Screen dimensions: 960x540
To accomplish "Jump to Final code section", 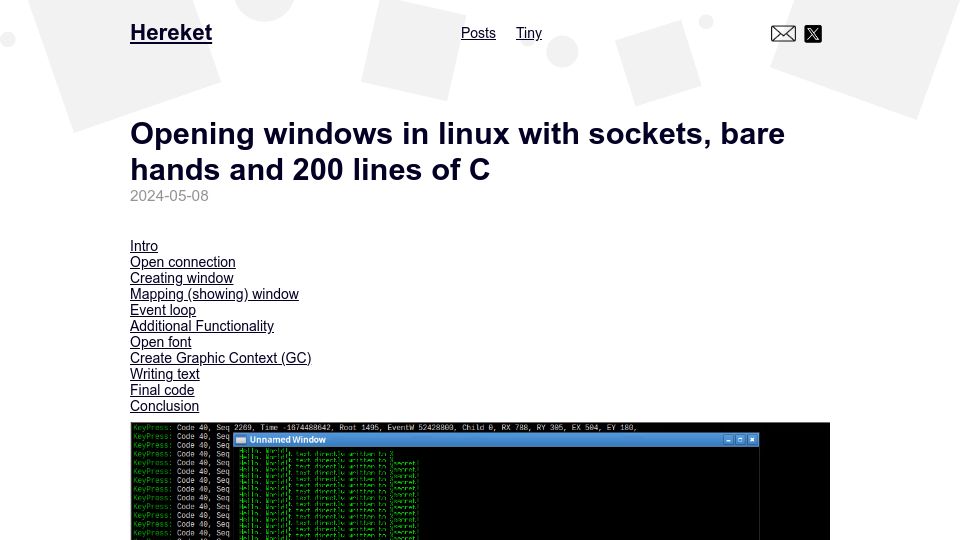I will [162, 390].
